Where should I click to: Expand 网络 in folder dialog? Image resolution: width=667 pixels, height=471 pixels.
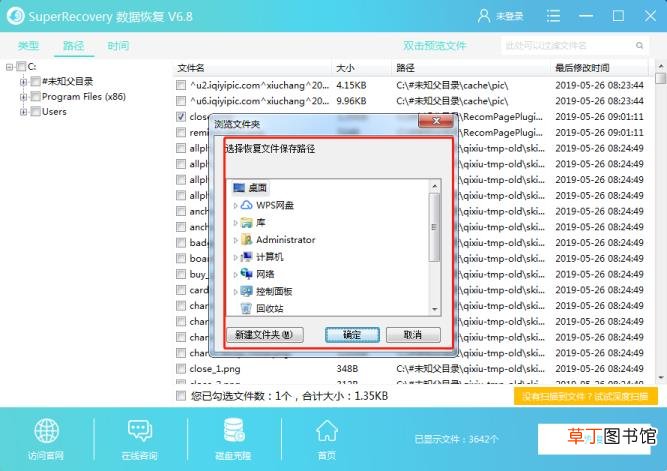[235, 274]
